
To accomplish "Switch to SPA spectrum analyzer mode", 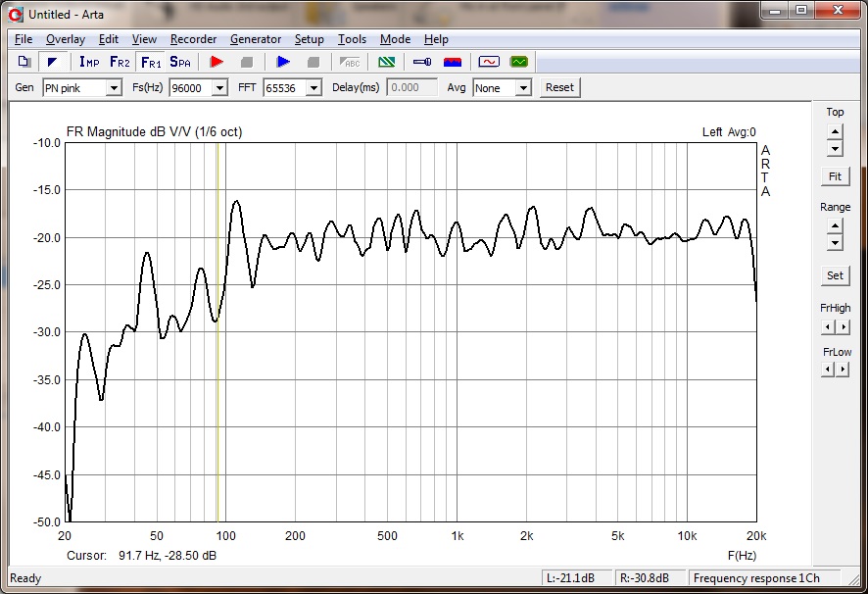I will 180,62.
